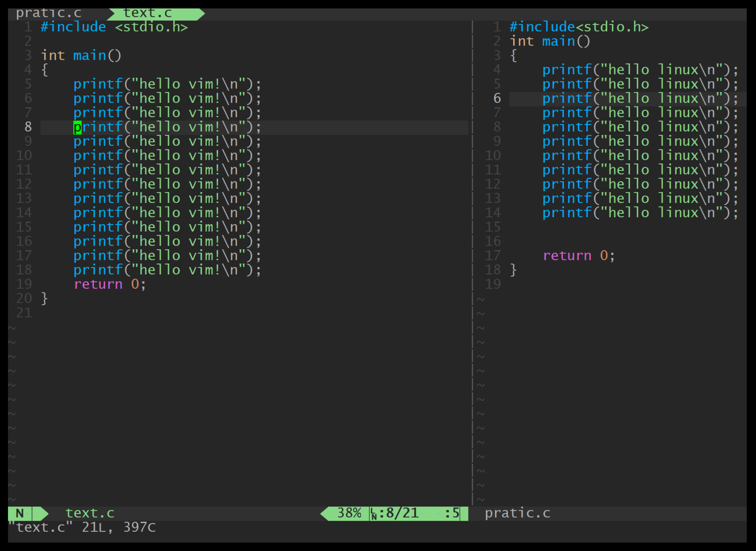
Task: Click printf hello linux on line 7 of pratic.c
Action: click(640, 113)
